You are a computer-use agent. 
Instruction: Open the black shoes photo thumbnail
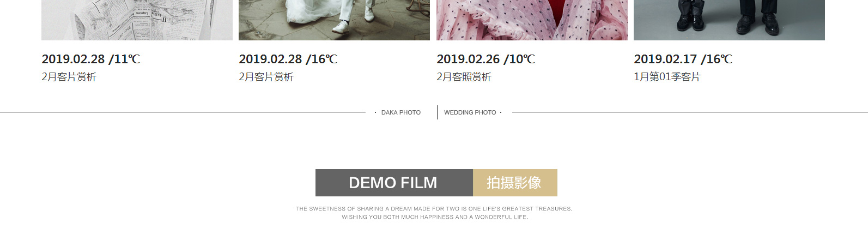click(729, 20)
